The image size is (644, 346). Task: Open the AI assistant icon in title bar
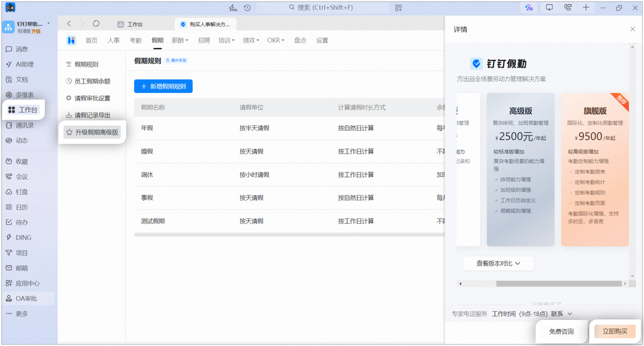pyautogui.click(x=529, y=8)
